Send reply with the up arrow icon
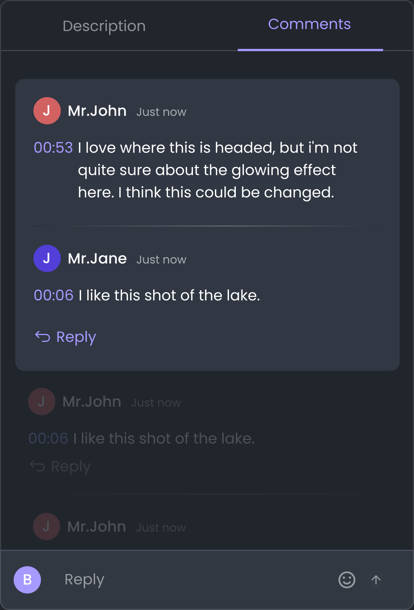 pos(375,580)
